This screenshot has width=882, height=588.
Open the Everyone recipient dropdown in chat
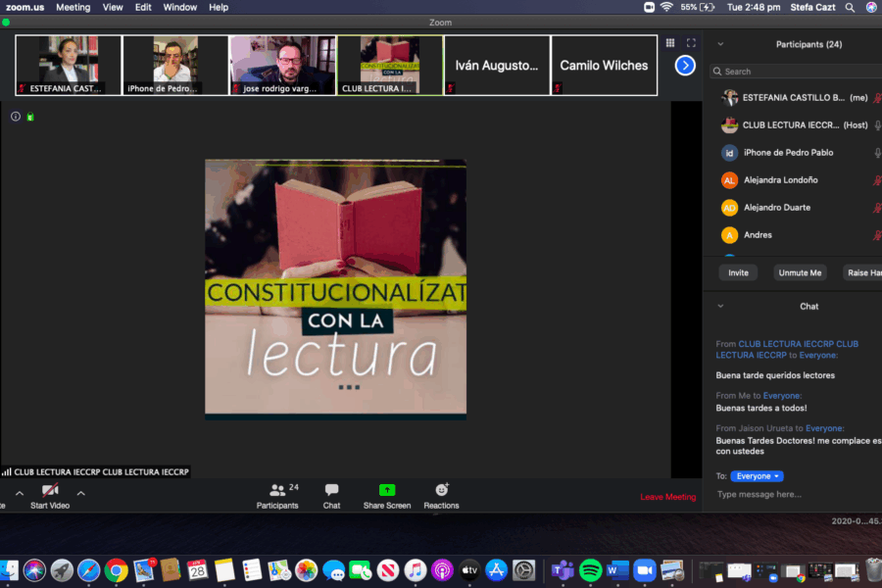pos(757,476)
